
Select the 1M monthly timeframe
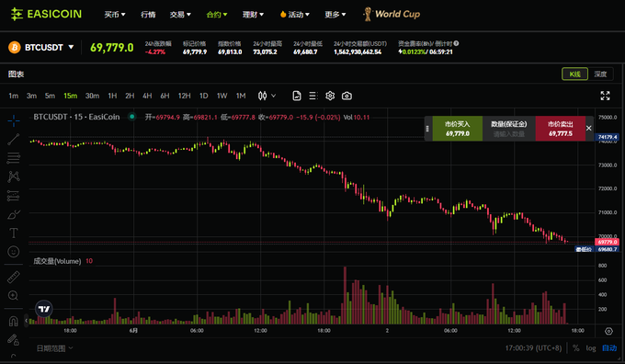[241, 96]
